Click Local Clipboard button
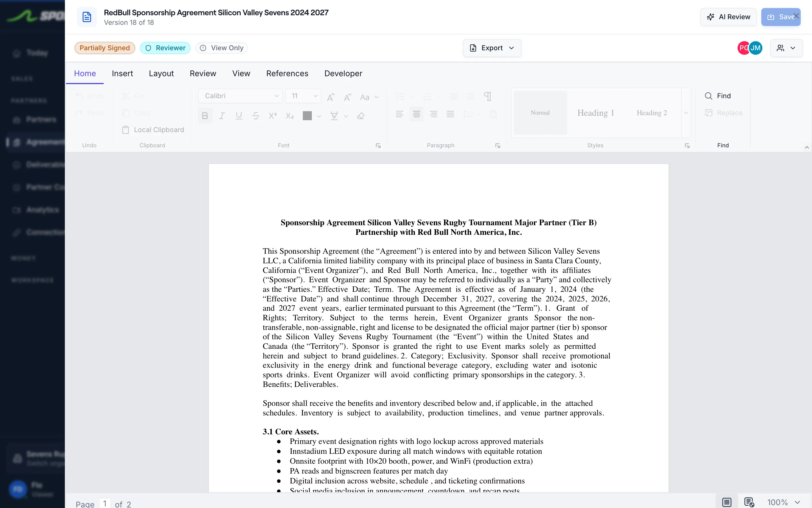This screenshot has width=812, height=508. point(153,130)
